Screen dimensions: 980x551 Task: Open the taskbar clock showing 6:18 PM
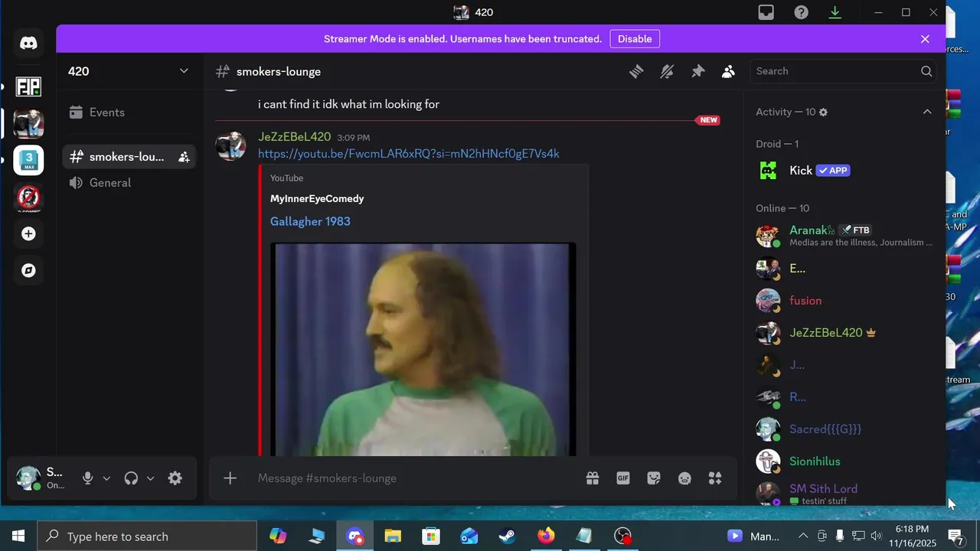tap(912, 536)
